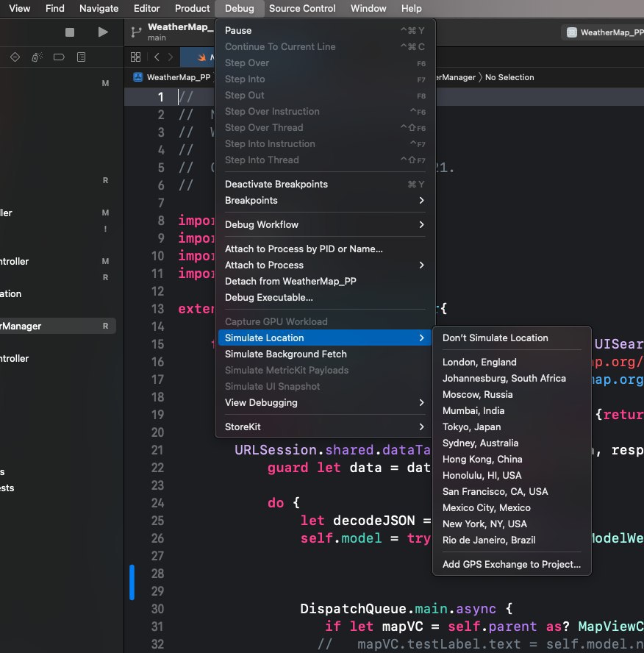Image resolution: width=644 pixels, height=653 pixels.
Task: Open the debug navigator spray icon
Action: (x=37, y=57)
